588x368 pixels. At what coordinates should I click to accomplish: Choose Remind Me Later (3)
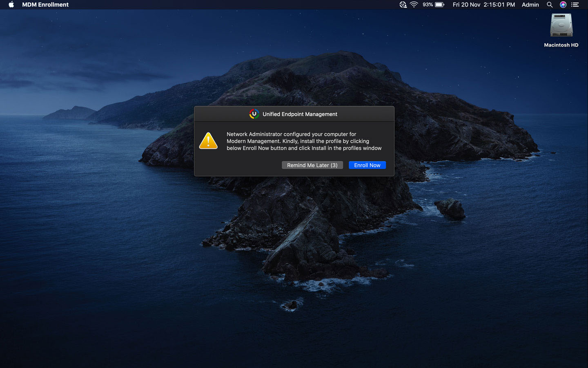[x=312, y=165]
